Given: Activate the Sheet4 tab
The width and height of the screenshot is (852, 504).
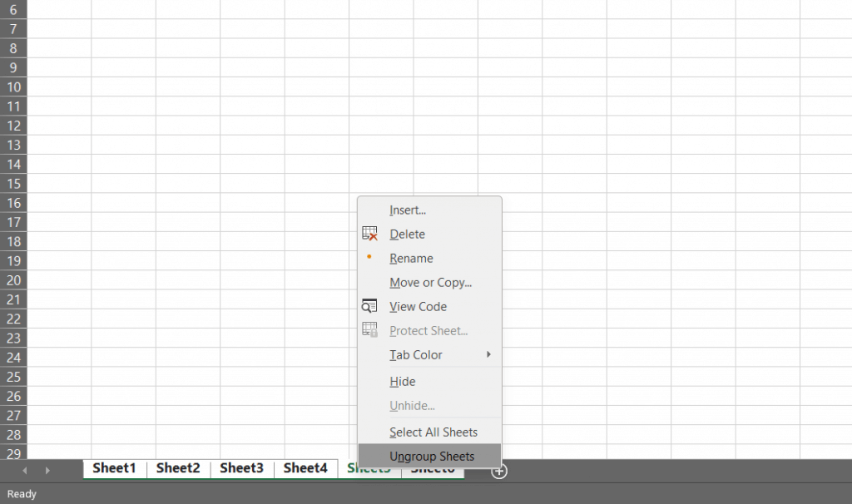Looking at the screenshot, I should tap(305, 468).
